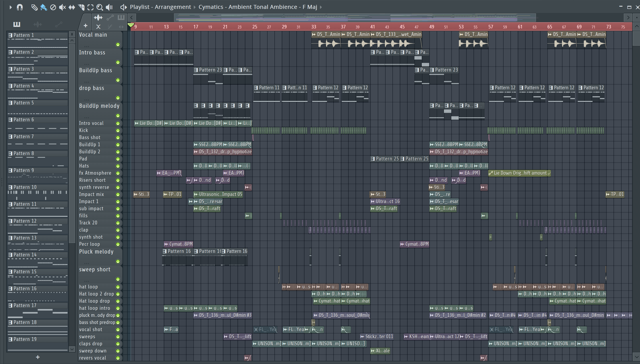Open Pattern 25 clip menu on Pad track
This screenshot has height=364, width=640.
pyautogui.click(x=373, y=159)
